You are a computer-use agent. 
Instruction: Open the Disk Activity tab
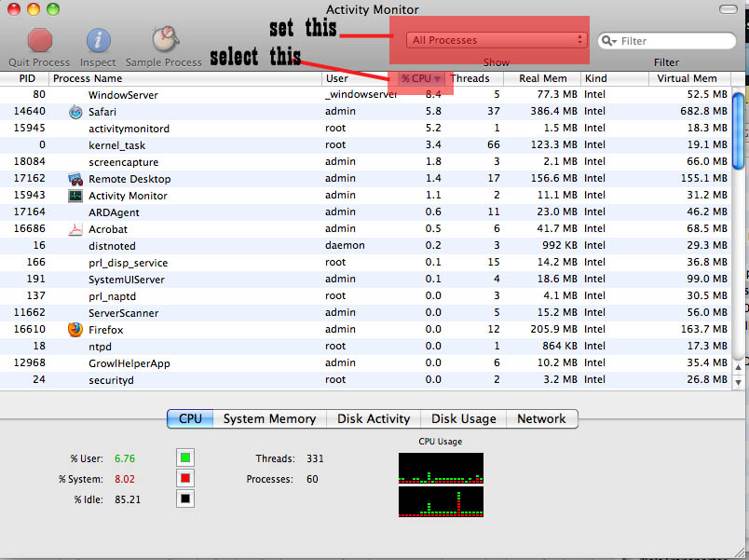tap(374, 418)
